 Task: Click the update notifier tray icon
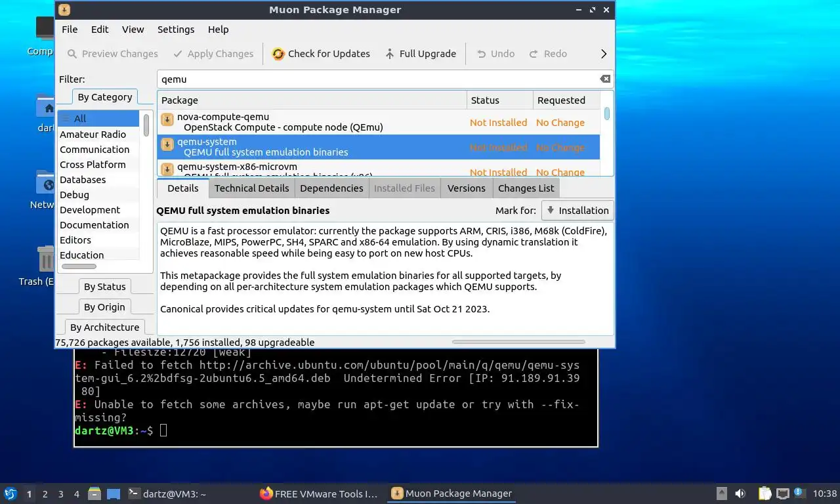800,492
